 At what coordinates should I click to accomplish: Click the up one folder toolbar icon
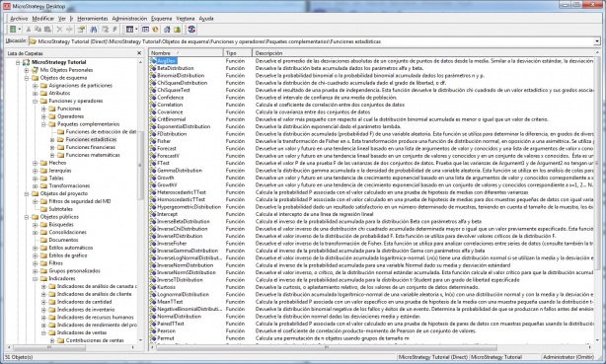click(x=177, y=30)
